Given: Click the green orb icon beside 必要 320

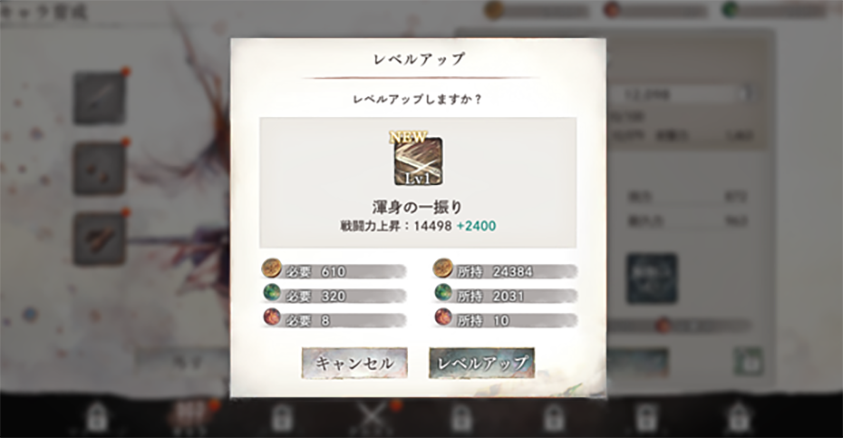Looking at the screenshot, I should pyautogui.click(x=272, y=293).
